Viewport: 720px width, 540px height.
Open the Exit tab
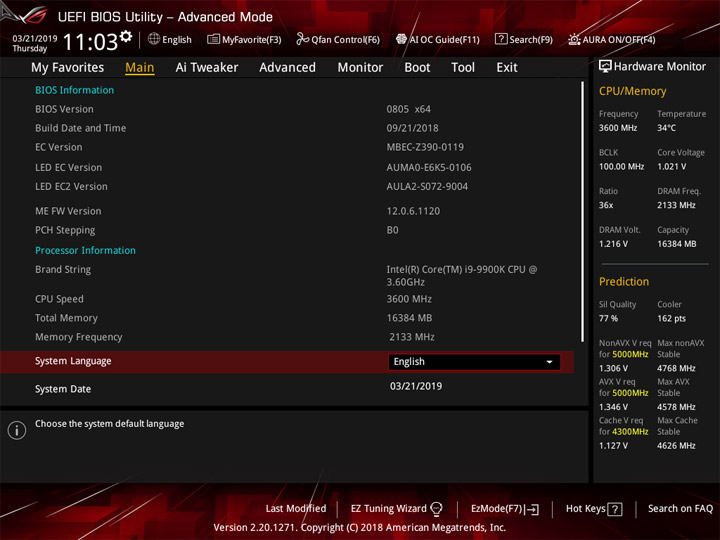click(507, 68)
